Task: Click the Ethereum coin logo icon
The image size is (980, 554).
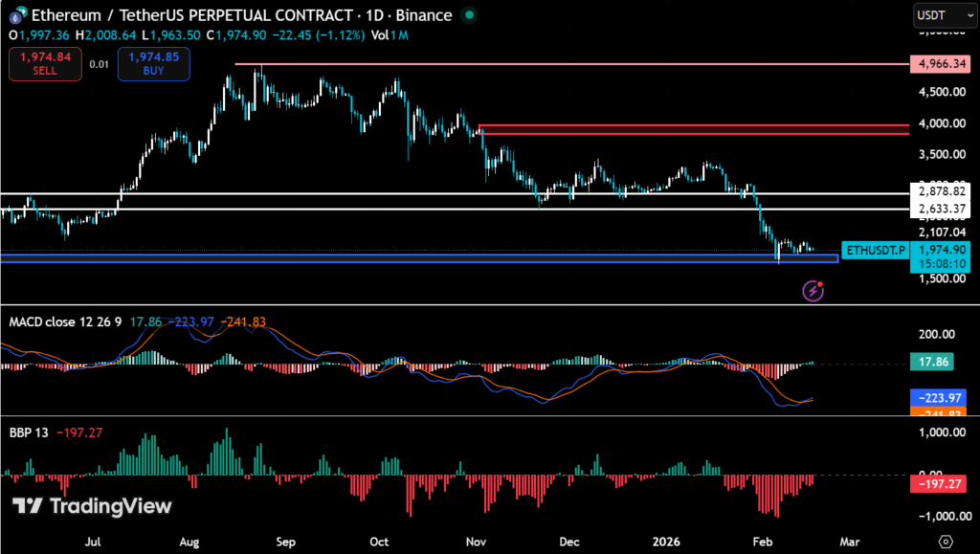Action: click(x=15, y=15)
